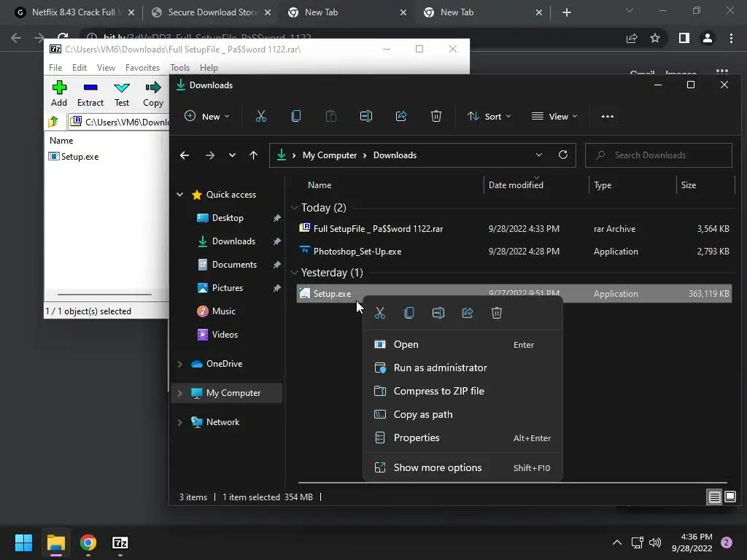Expand the Network tree node
Screen dimensions: 747x560
[180, 422]
